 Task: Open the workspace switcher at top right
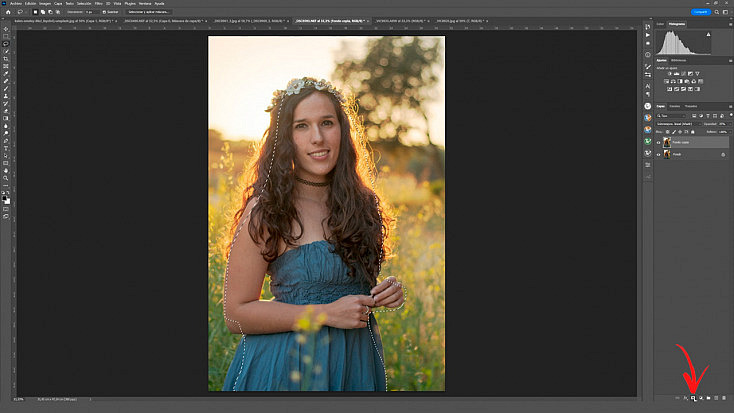pos(725,12)
